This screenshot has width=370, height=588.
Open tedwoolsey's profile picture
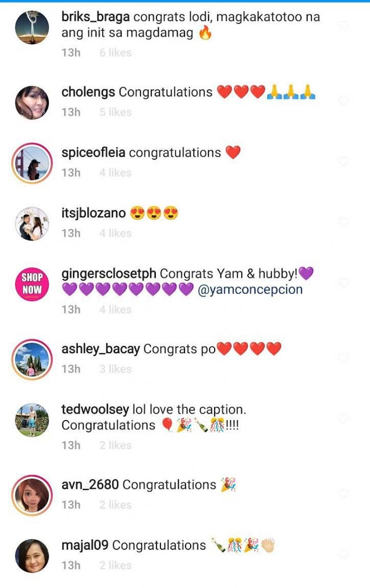click(32, 420)
